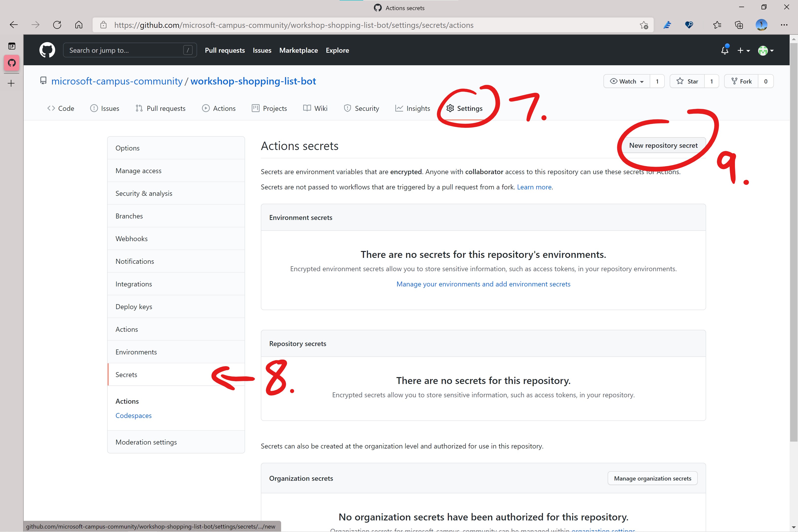Click the browser home icon
Image resolution: width=798 pixels, height=532 pixels.
[79, 25]
